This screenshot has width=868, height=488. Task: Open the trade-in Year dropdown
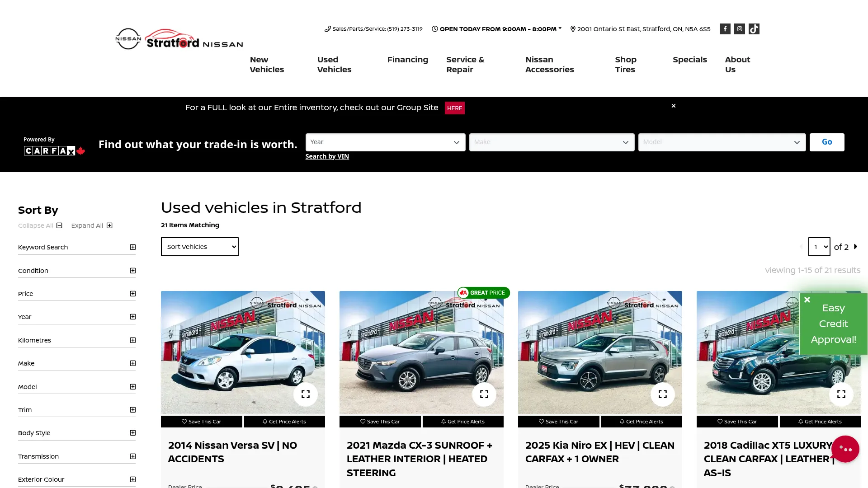click(x=385, y=142)
